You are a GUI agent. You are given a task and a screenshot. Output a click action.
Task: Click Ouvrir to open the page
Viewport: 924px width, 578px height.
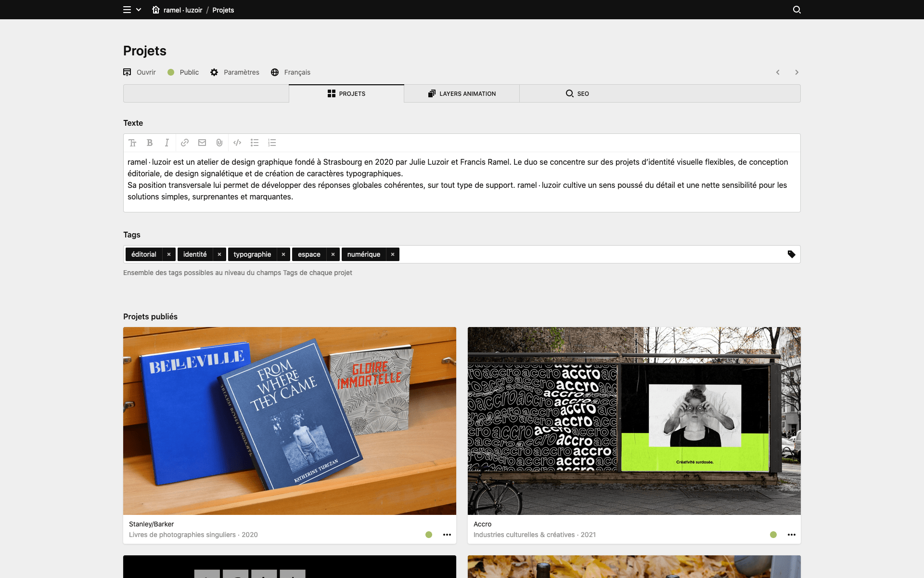(x=140, y=72)
